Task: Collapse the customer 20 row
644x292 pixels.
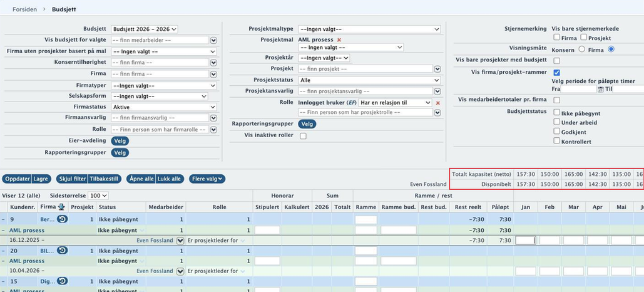Action: [3, 251]
